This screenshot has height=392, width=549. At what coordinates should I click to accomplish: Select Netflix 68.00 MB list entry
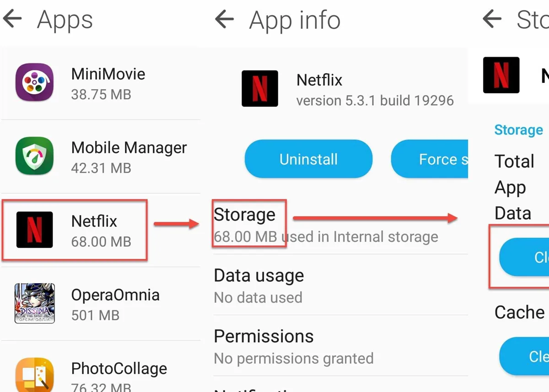[101, 230]
